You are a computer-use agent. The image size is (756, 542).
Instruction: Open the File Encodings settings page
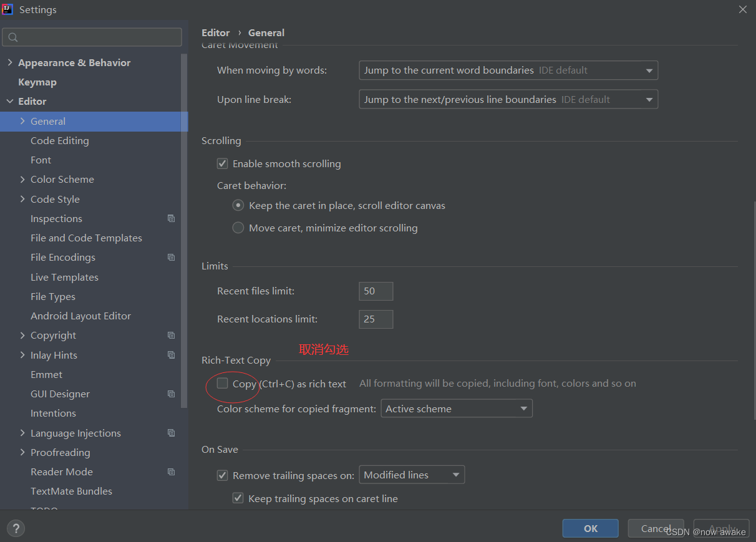[x=63, y=257]
